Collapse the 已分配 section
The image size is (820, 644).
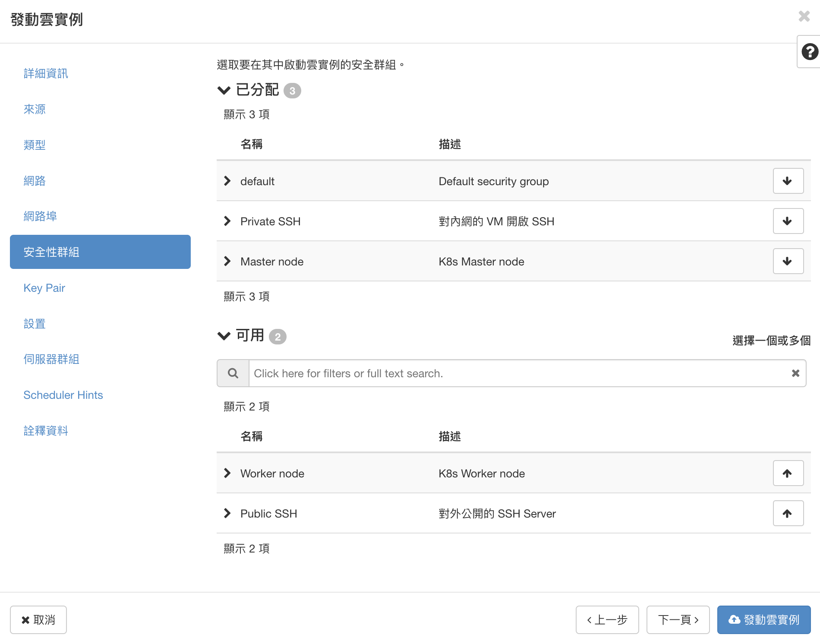[224, 90]
